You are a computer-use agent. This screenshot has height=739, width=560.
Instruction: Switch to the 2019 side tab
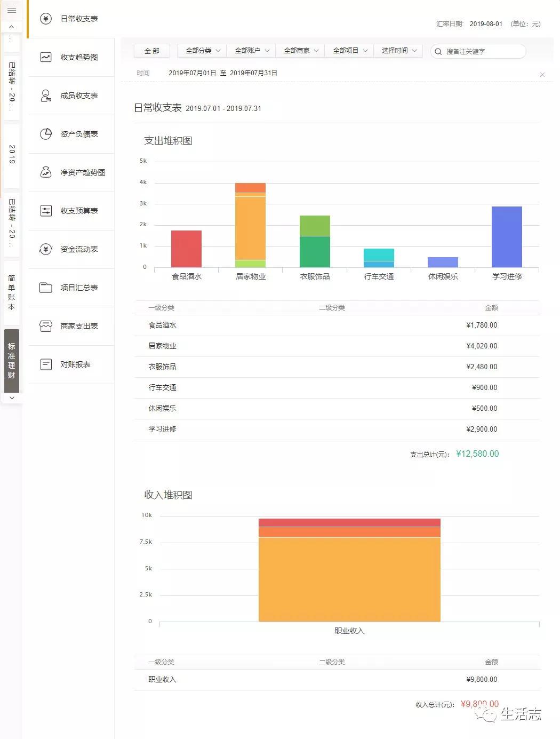coord(11,155)
